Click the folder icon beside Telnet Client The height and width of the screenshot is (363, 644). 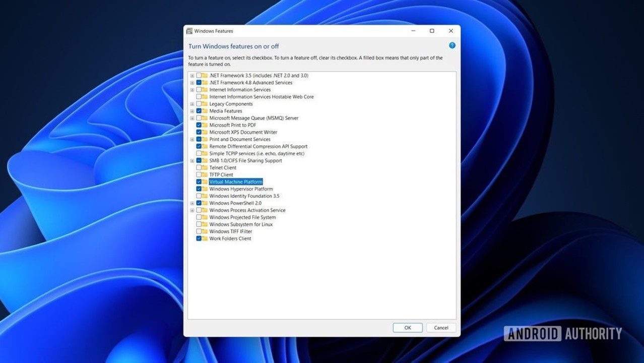[x=205, y=168]
